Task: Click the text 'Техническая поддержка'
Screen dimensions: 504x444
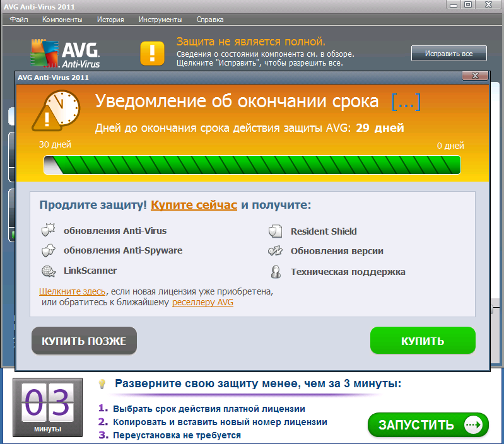Action: point(348,272)
